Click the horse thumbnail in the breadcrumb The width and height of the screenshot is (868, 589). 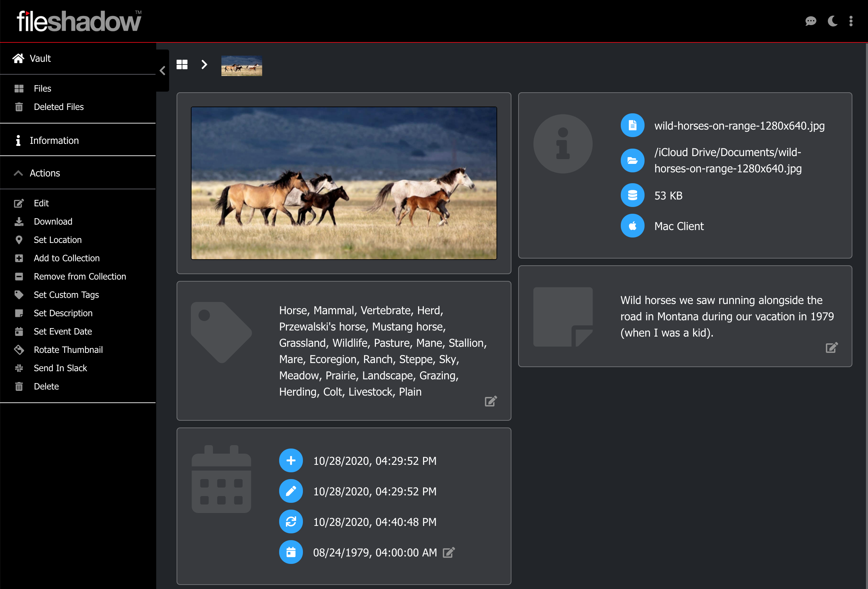pos(242,66)
